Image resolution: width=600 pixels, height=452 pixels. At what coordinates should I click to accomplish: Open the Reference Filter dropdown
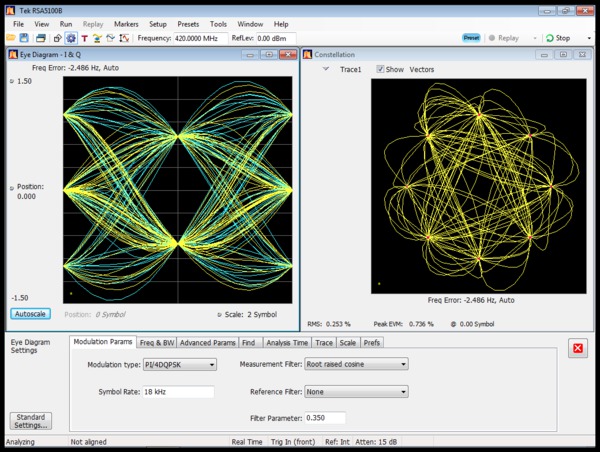pos(356,391)
